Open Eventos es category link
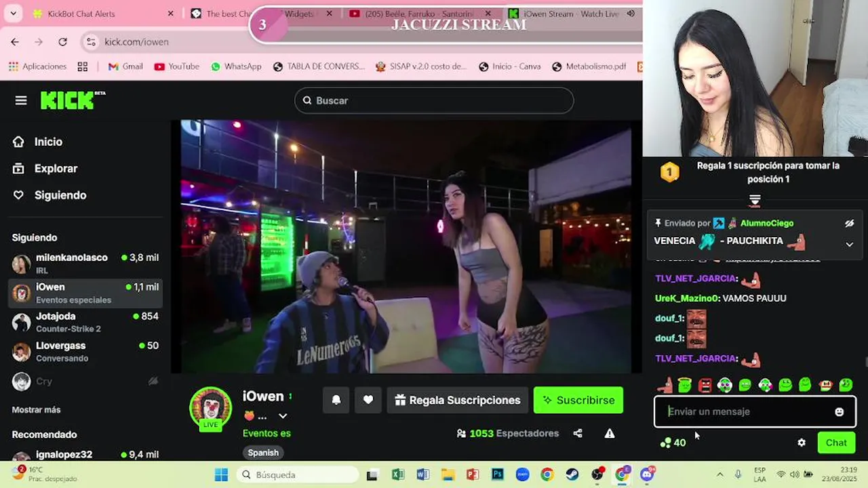 pos(267,433)
